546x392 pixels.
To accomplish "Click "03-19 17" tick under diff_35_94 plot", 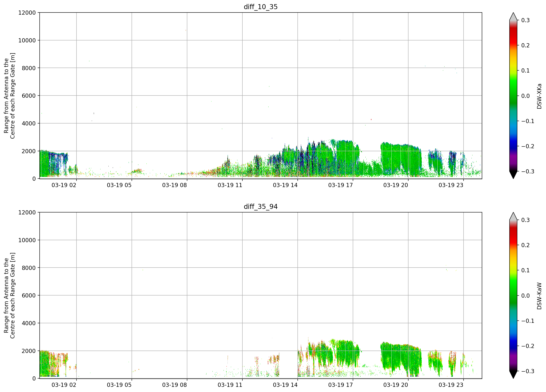I will pos(340,385).
